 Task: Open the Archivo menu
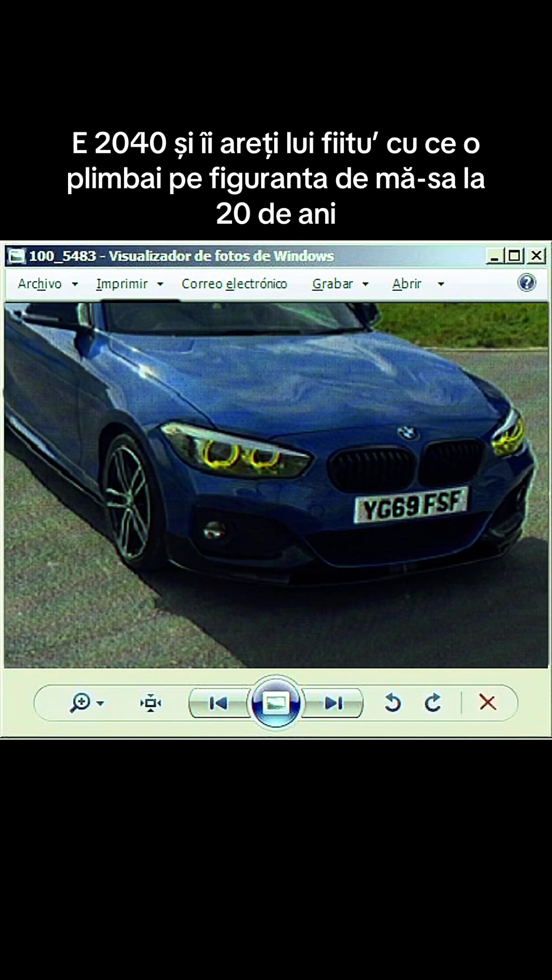[x=40, y=284]
